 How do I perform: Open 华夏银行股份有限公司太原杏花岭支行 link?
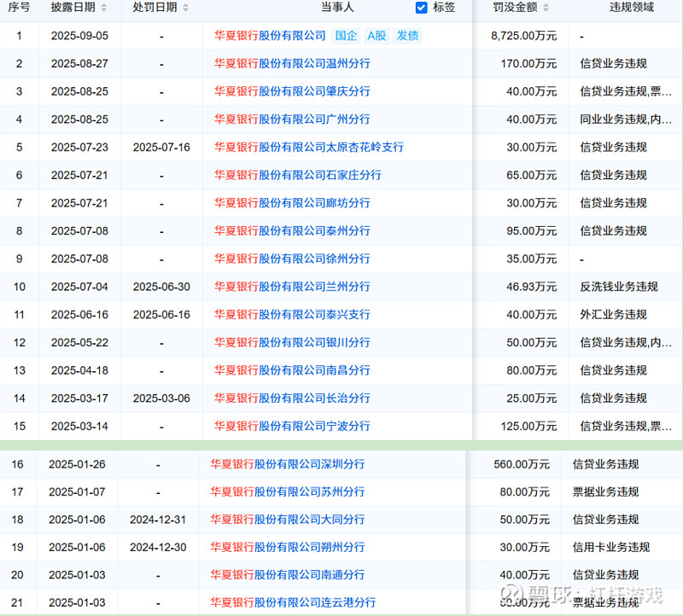309,147
